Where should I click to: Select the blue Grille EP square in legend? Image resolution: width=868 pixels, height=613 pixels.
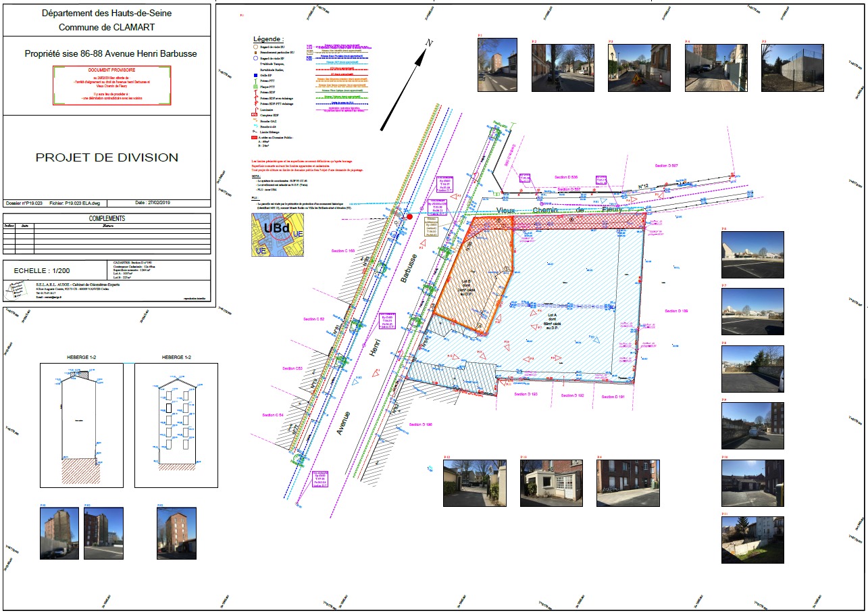(255, 75)
